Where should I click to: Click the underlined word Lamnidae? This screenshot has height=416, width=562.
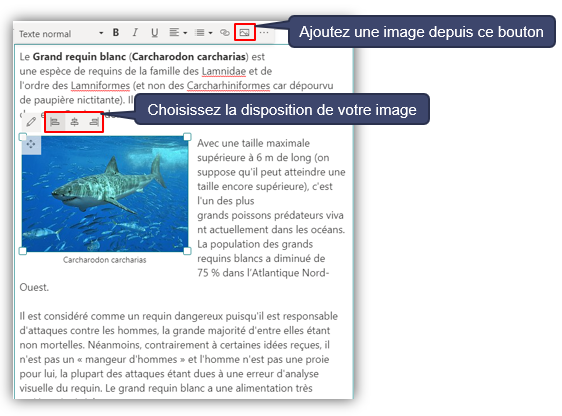click(224, 71)
